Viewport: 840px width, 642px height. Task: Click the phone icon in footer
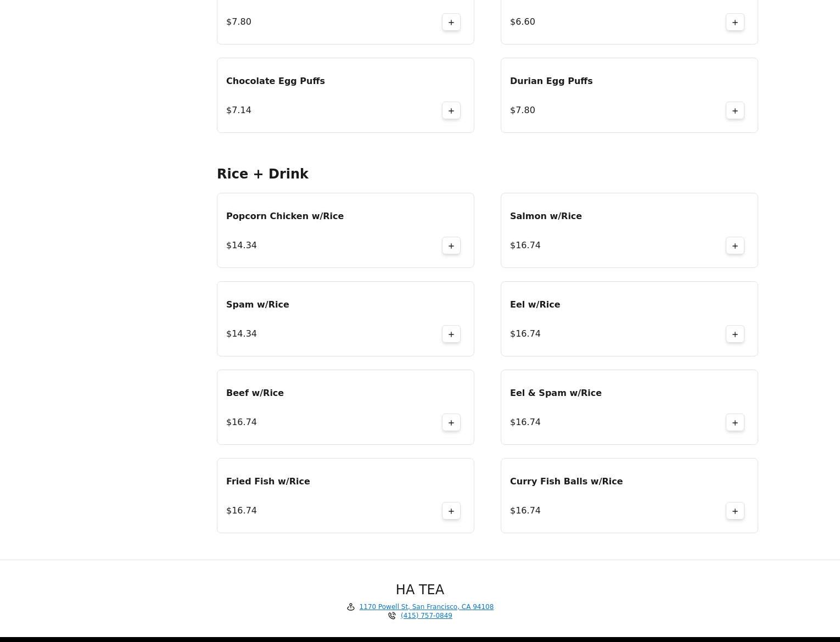click(x=392, y=616)
